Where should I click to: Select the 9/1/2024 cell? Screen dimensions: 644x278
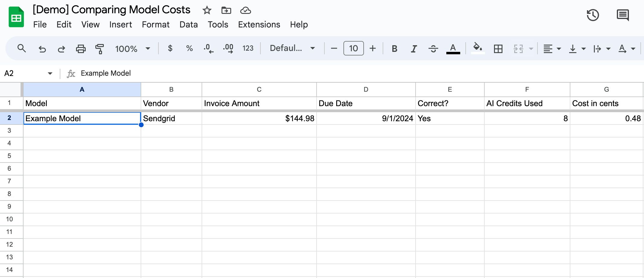pos(366,118)
